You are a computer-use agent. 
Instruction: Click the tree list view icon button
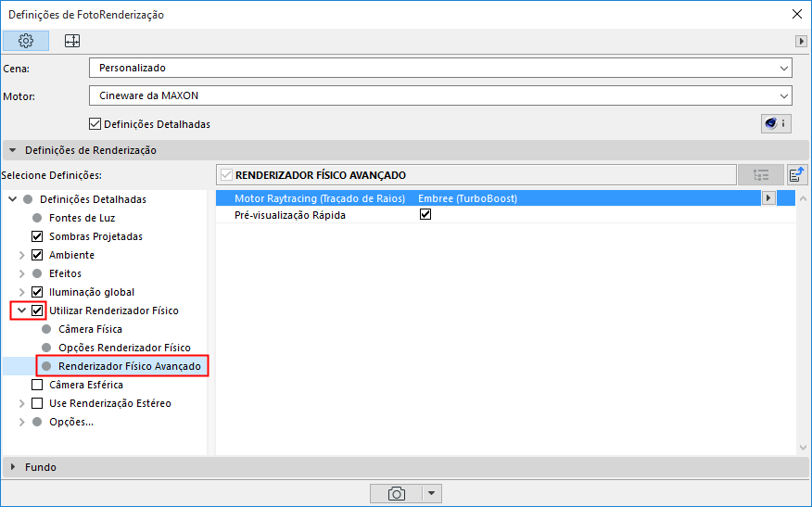[761, 175]
